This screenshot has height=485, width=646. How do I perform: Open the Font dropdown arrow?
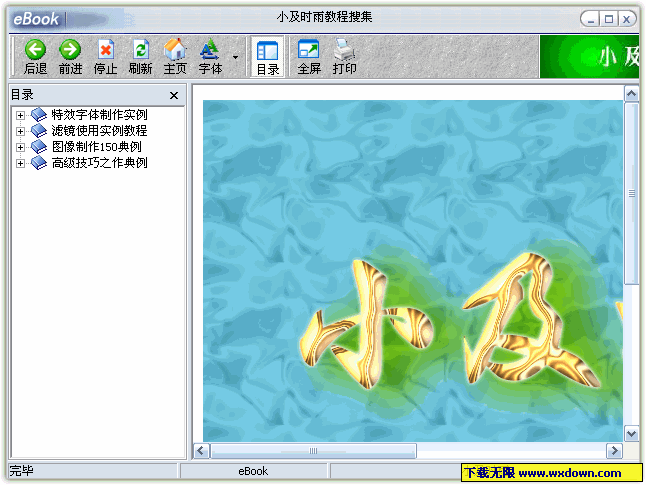pos(235,58)
